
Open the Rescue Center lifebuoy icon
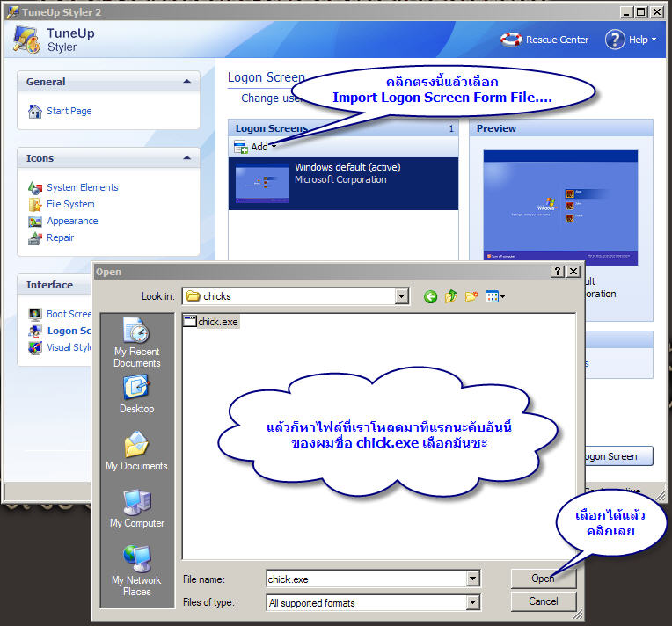(511, 40)
